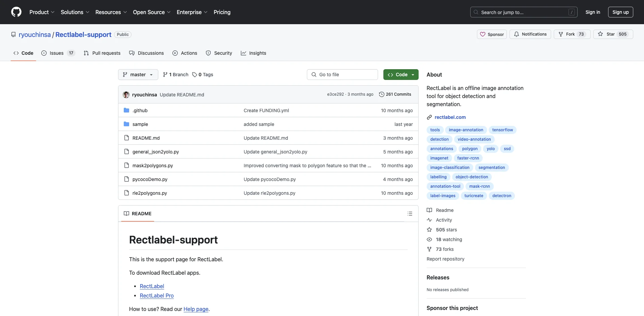Image resolution: width=644 pixels, height=316 pixels.
Task: Click ryouchinsa avatar in commit row
Action: 126,95
